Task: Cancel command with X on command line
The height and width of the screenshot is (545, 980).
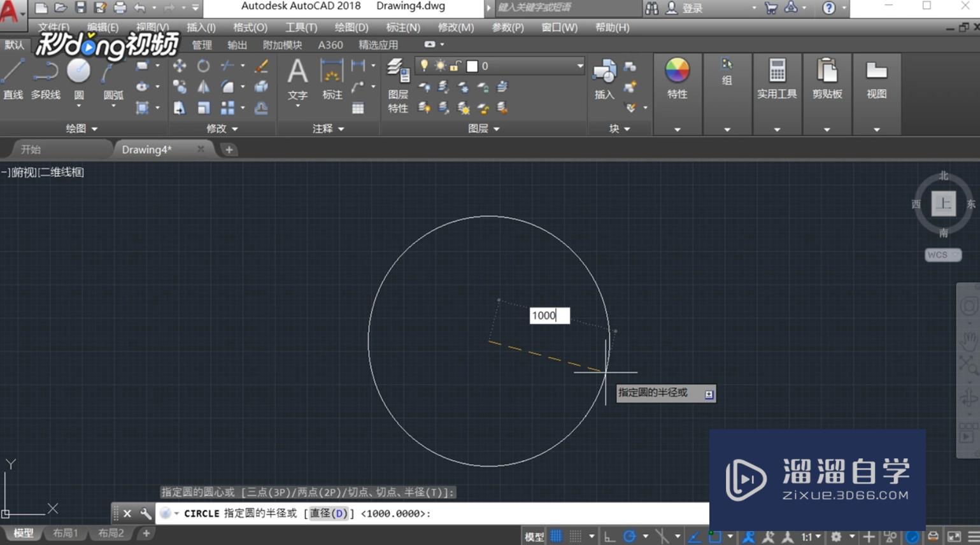Action: point(127,513)
